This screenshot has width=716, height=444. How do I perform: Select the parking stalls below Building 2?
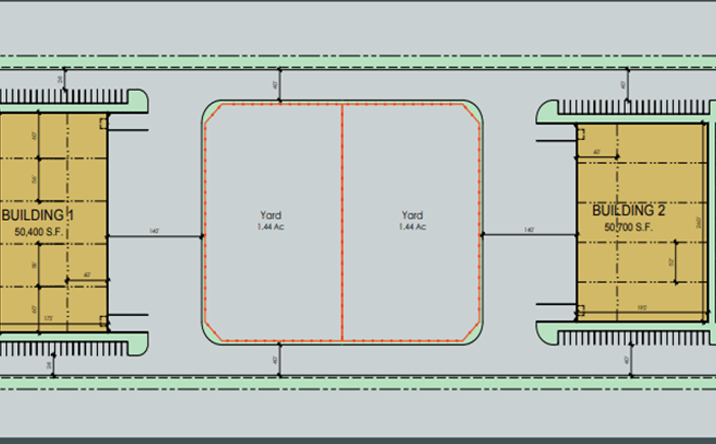coord(634,338)
